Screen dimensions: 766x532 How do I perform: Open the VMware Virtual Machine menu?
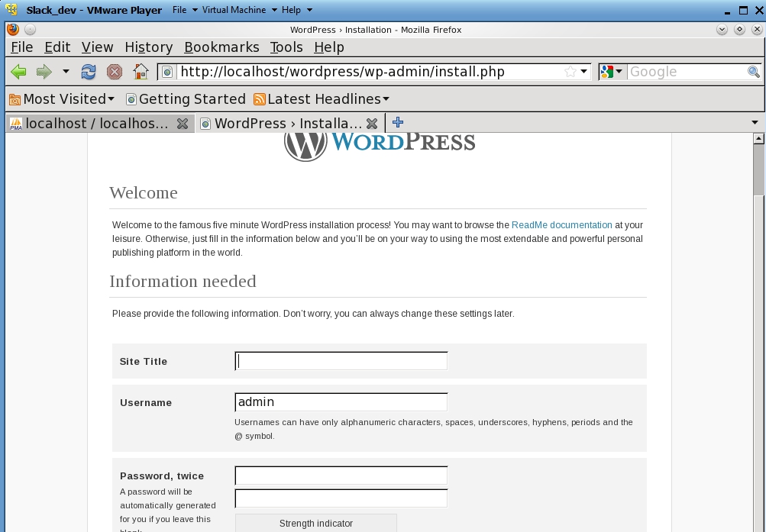[x=239, y=10]
